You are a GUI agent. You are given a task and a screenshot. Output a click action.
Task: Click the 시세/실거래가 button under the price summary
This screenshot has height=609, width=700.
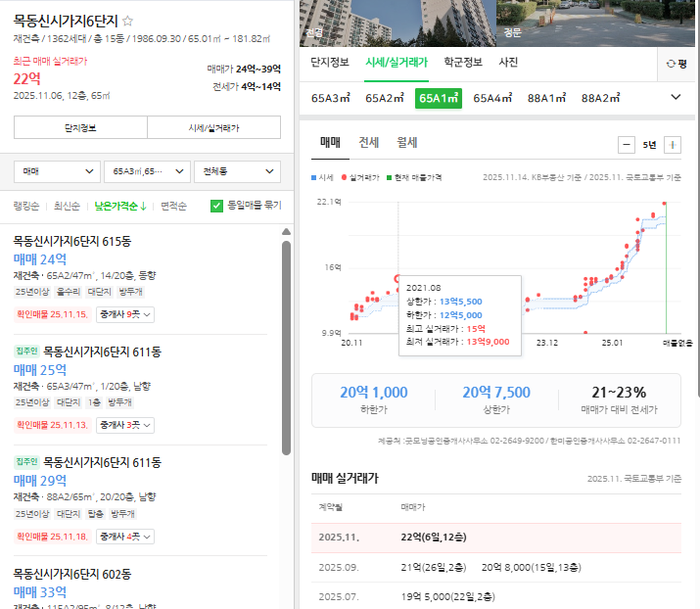point(213,127)
